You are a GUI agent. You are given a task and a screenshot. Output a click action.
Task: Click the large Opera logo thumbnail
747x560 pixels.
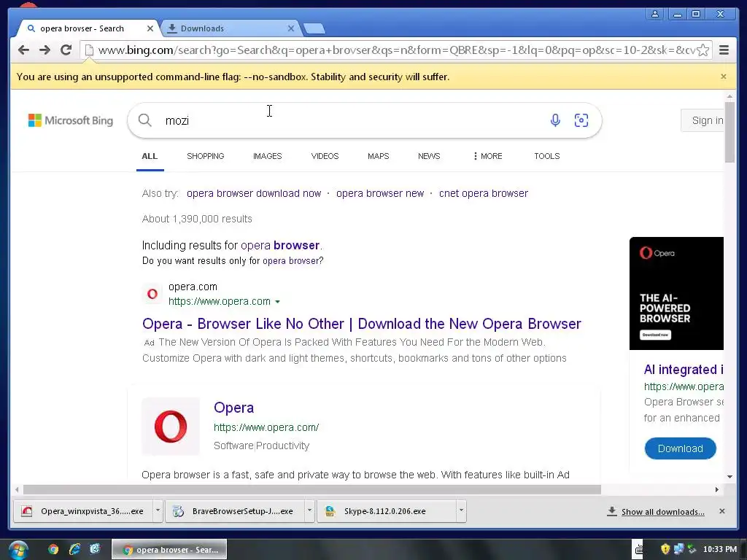[171, 426]
